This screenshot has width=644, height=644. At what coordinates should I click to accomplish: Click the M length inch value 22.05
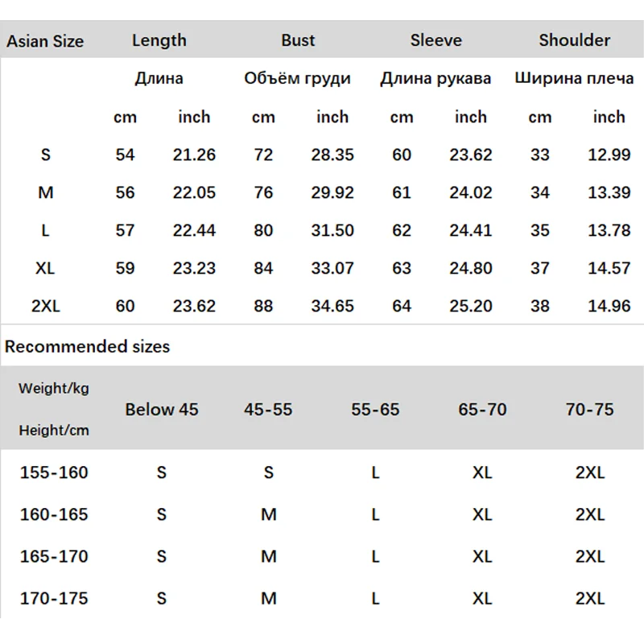(x=194, y=192)
